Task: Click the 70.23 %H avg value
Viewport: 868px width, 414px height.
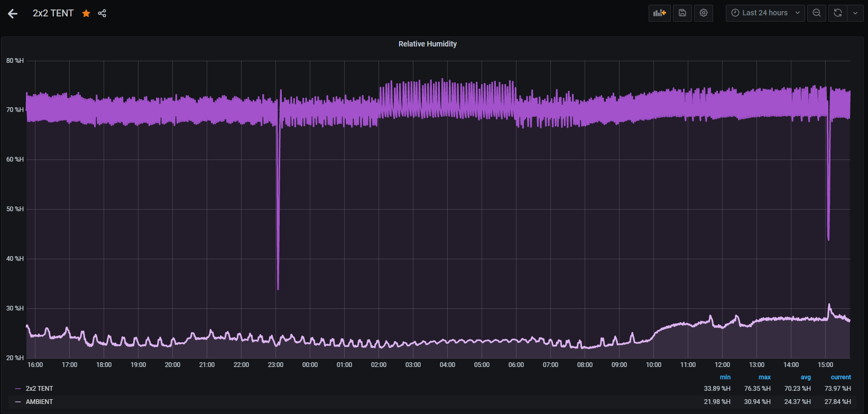Action: pyautogui.click(x=798, y=389)
